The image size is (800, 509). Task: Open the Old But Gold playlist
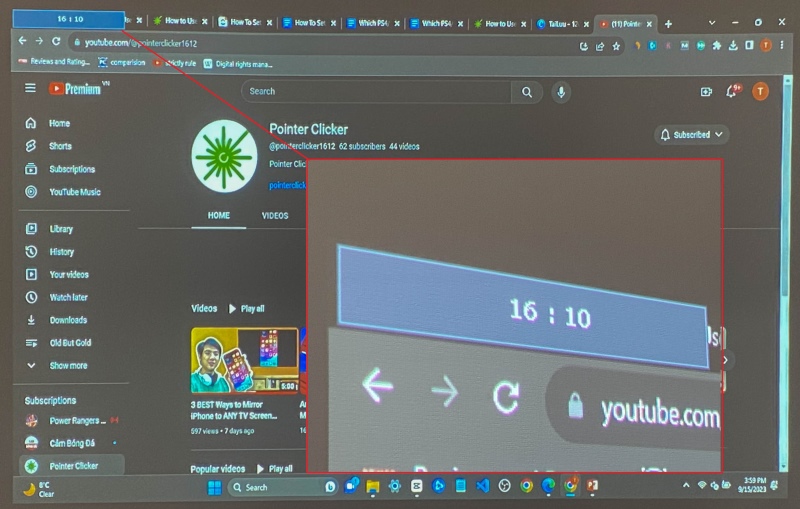tap(71, 343)
